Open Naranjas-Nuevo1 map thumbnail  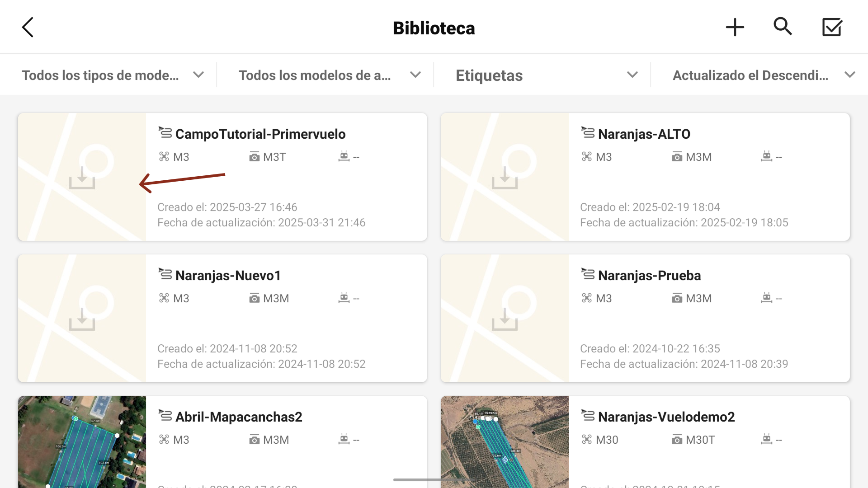pos(82,318)
